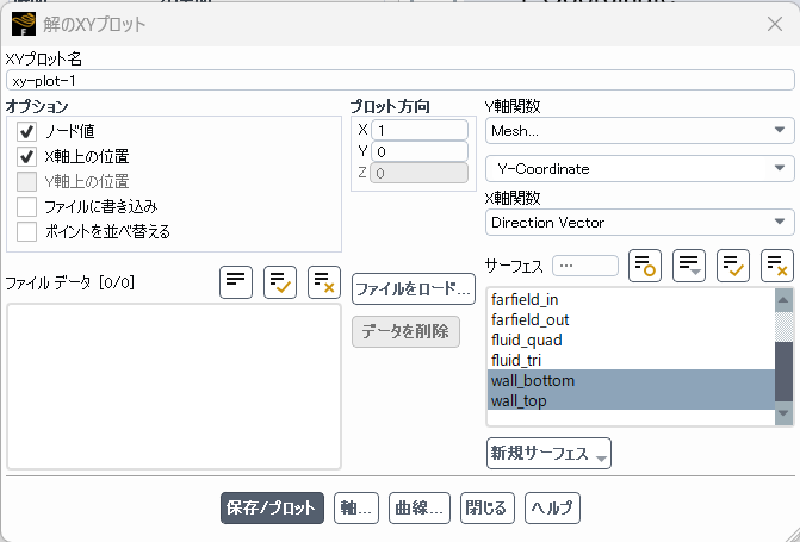The image size is (800, 542).
Task: Click the 保存/プロット button
Action: (x=272, y=508)
